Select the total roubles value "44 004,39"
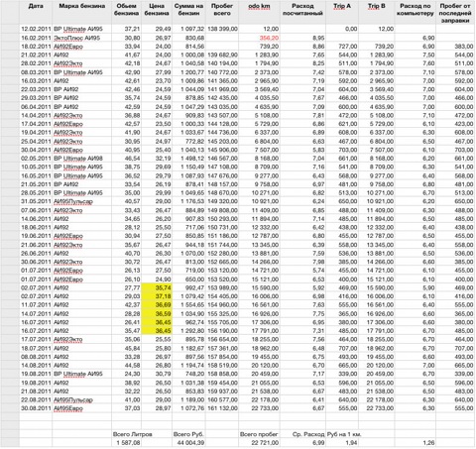Image resolution: width=476 pixels, height=449 pixels. tap(188, 443)
